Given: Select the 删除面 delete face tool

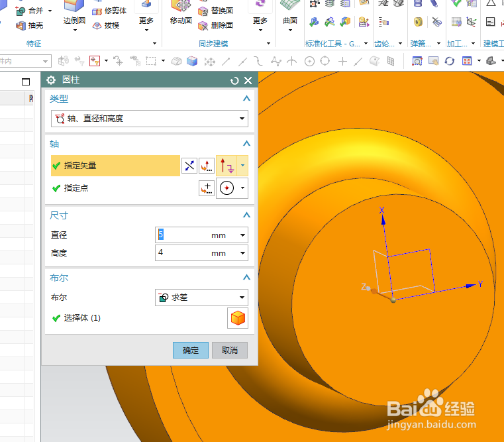Looking at the screenshot, I should 216,25.
